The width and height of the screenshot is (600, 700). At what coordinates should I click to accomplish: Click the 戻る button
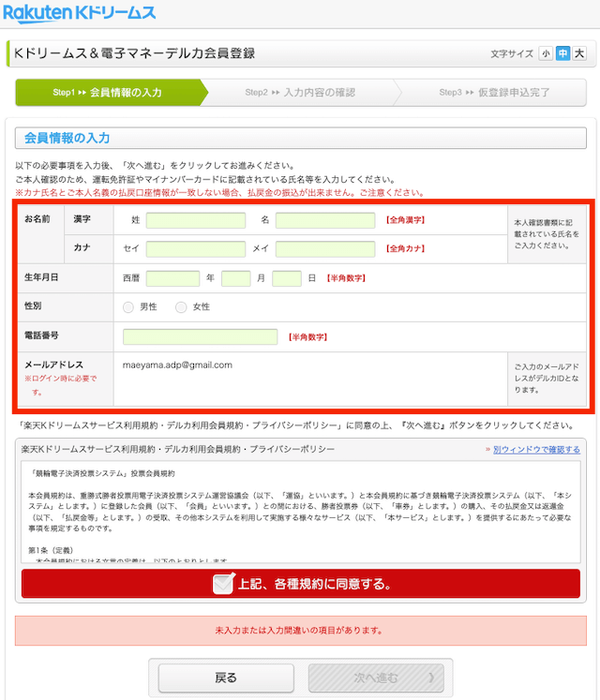226,678
